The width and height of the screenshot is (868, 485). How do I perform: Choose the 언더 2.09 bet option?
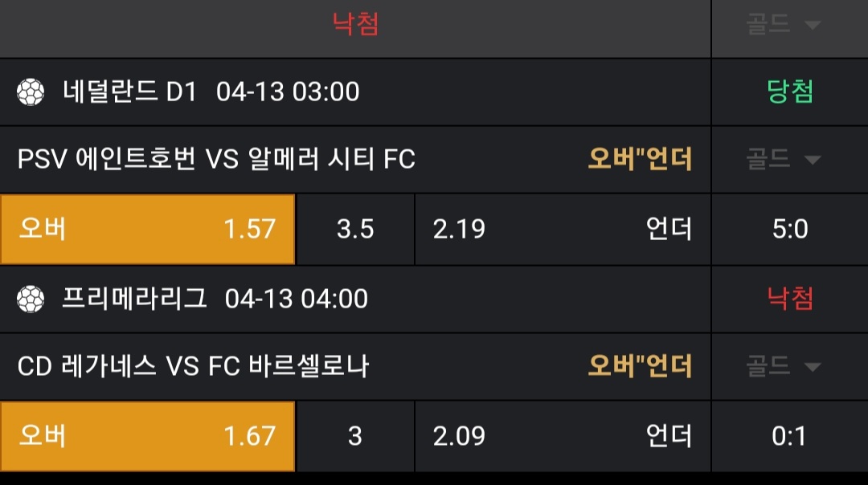[563, 437]
